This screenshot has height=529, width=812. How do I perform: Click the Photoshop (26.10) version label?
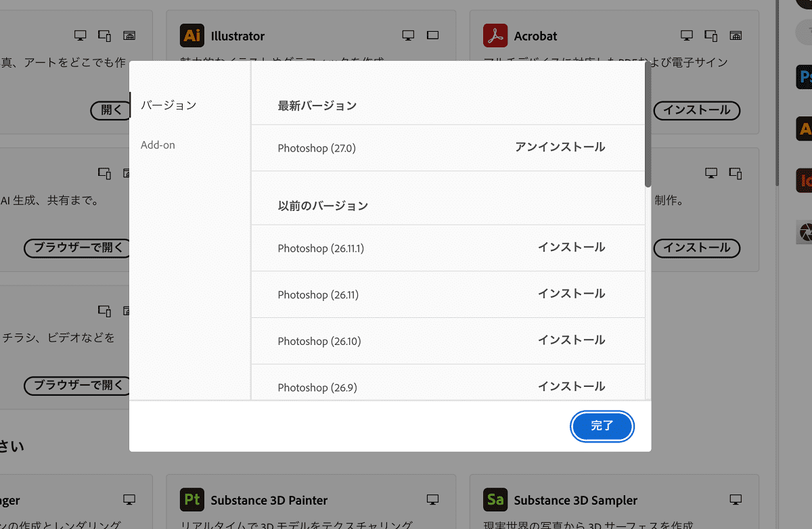click(x=319, y=341)
